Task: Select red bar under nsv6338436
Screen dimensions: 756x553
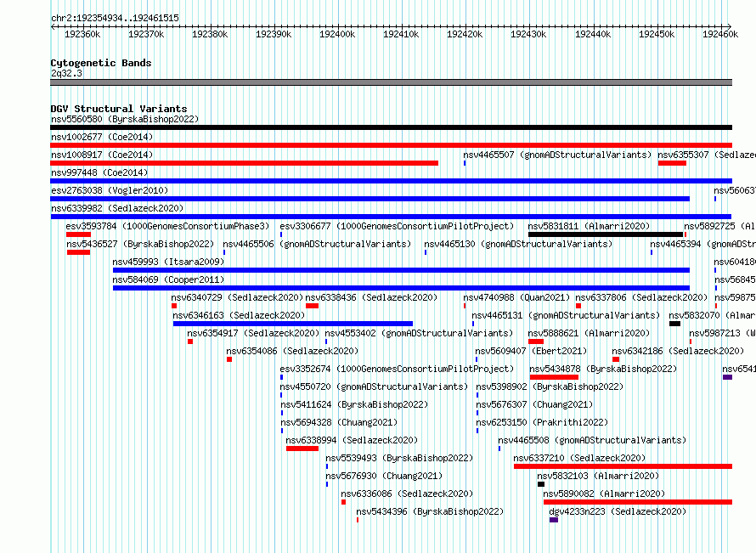Action: click(x=312, y=306)
